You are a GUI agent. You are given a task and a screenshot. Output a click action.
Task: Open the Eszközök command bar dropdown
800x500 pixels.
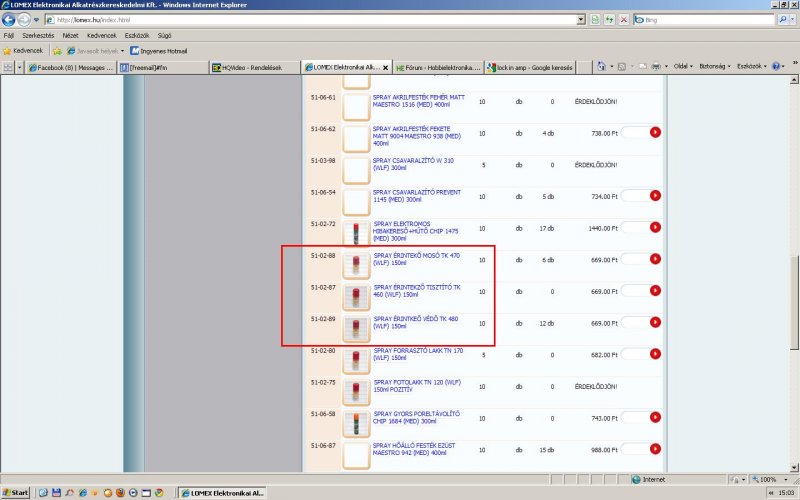tap(752, 66)
